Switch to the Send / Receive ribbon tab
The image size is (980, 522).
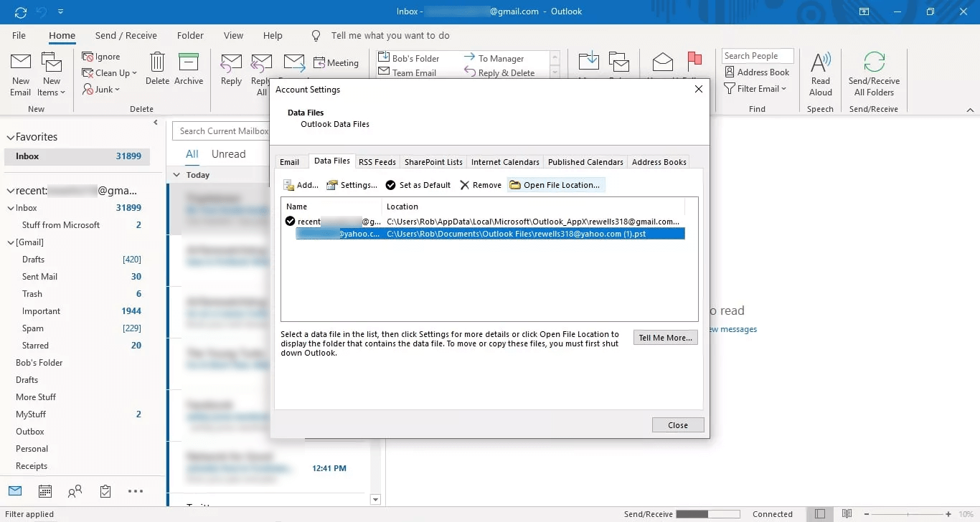(x=126, y=35)
